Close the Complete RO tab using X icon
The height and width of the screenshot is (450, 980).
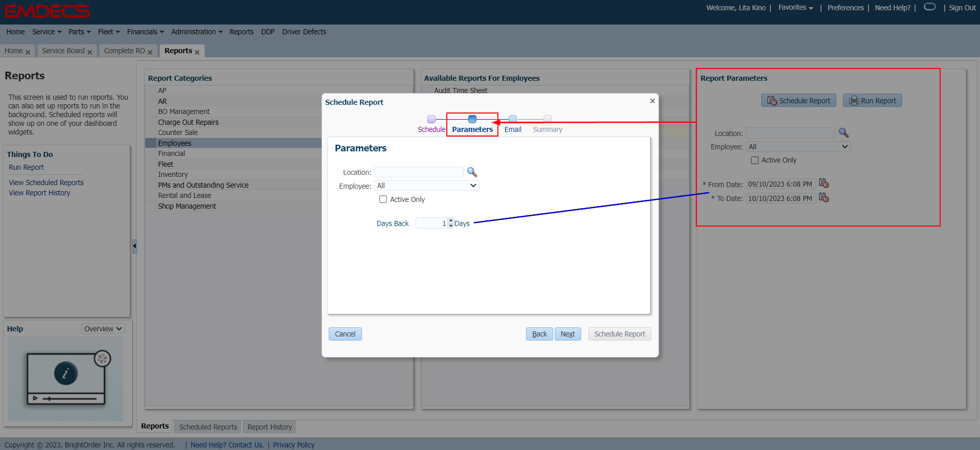click(x=150, y=52)
